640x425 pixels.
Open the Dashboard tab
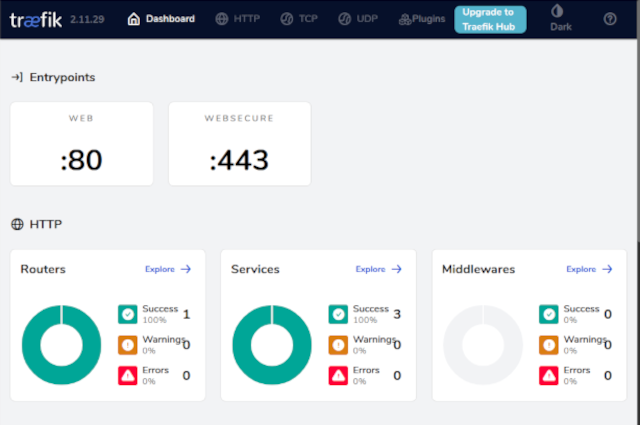point(161,19)
